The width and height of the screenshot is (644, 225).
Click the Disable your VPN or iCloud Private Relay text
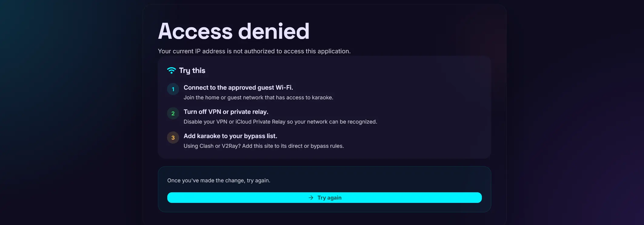[280, 122]
